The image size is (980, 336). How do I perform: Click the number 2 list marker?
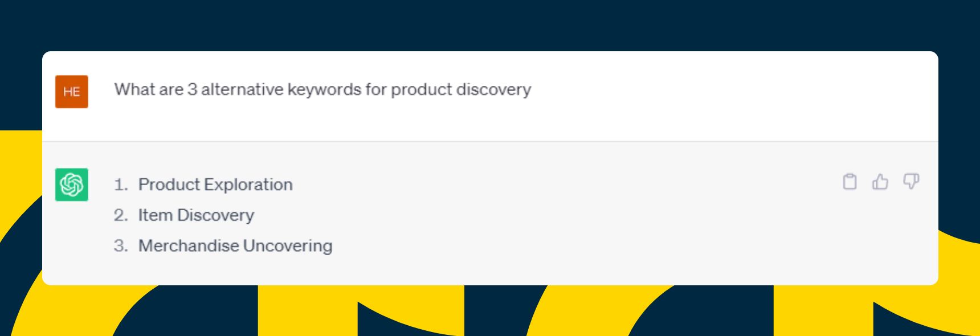click(120, 215)
